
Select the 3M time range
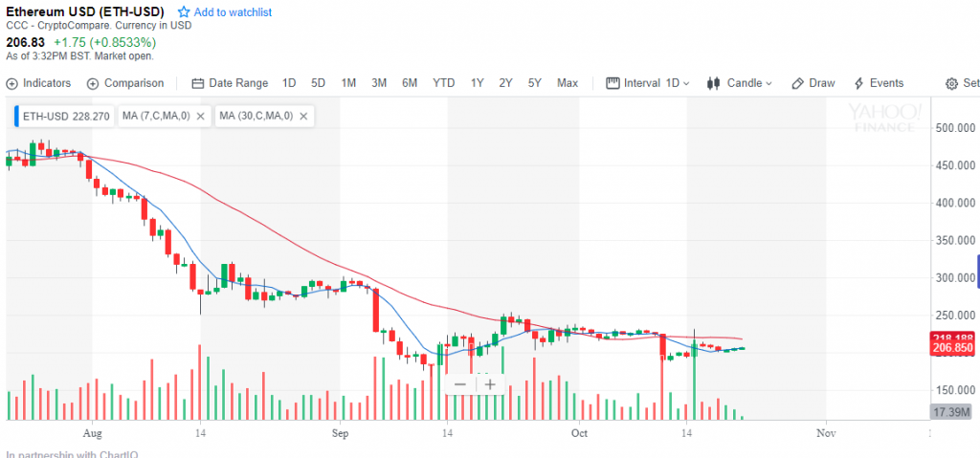tap(379, 83)
